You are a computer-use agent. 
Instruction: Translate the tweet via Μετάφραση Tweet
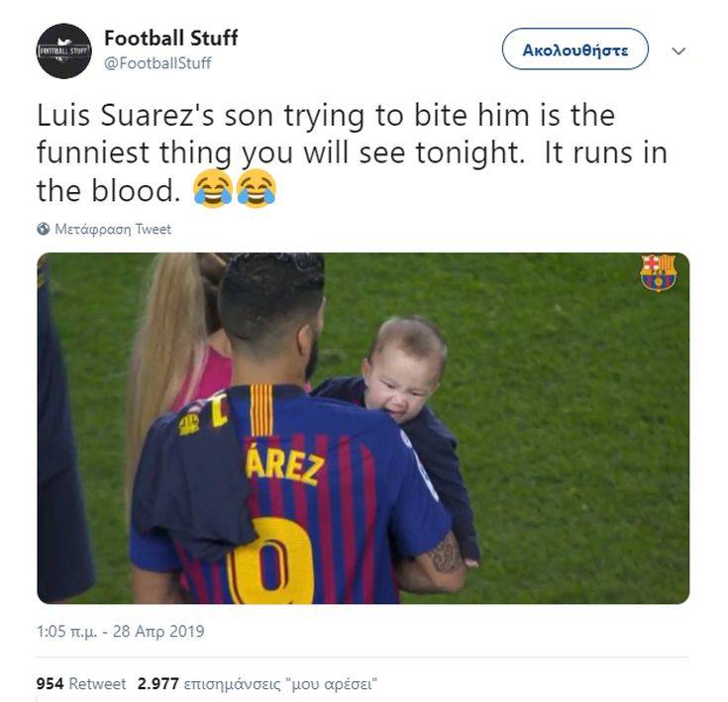tap(112, 229)
